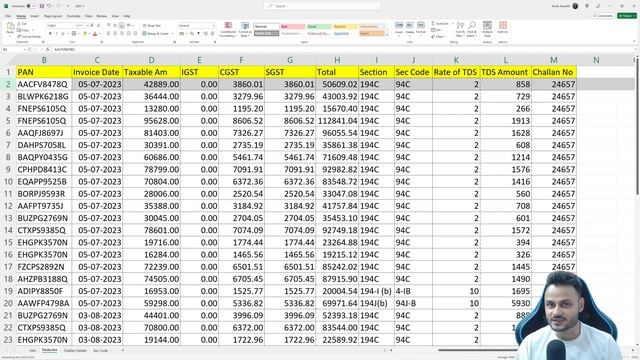Click the formula bar text AACFV8478Q
The image size is (640, 360).
click(x=64, y=49)
